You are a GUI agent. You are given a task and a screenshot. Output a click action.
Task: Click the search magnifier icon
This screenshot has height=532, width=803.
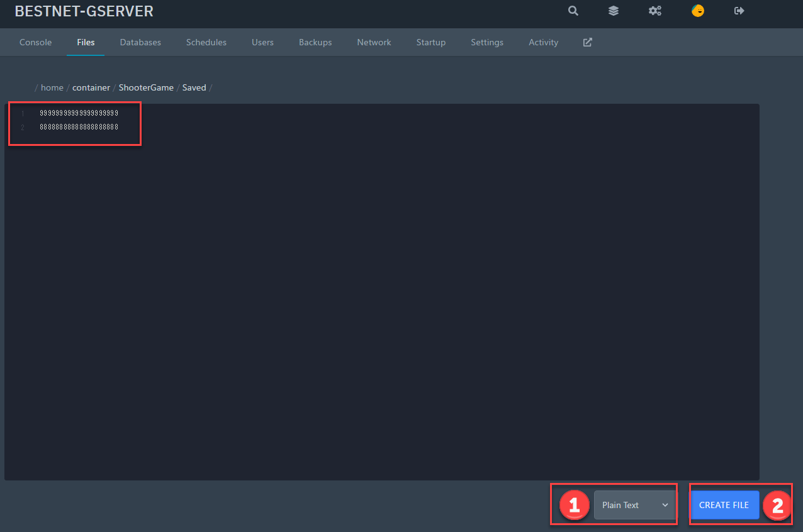click(x=573, y=11)
